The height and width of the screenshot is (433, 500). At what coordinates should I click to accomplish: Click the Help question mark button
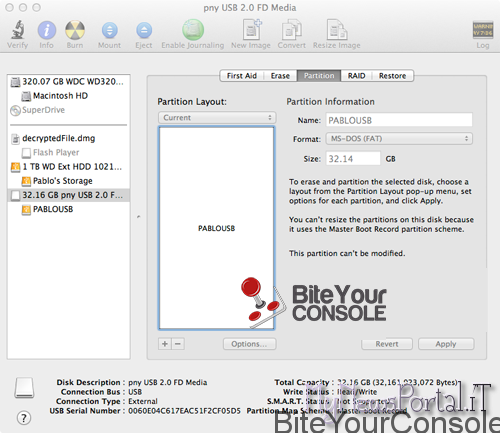(x=24, y=418)
